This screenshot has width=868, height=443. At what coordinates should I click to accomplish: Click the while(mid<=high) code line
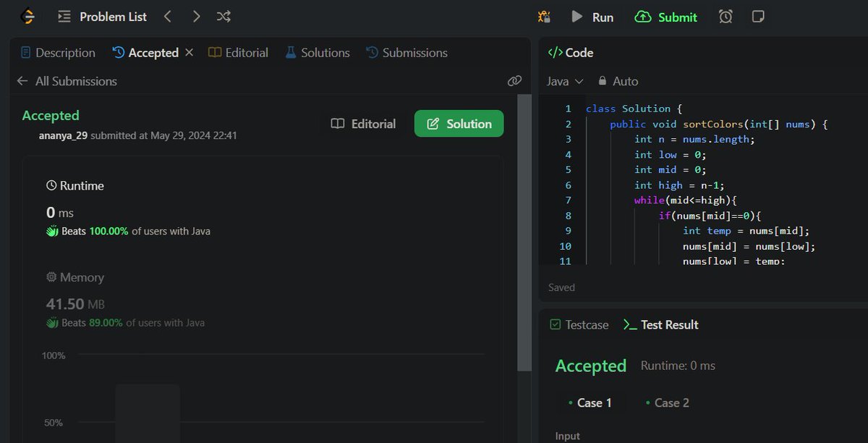coord(685,201)
